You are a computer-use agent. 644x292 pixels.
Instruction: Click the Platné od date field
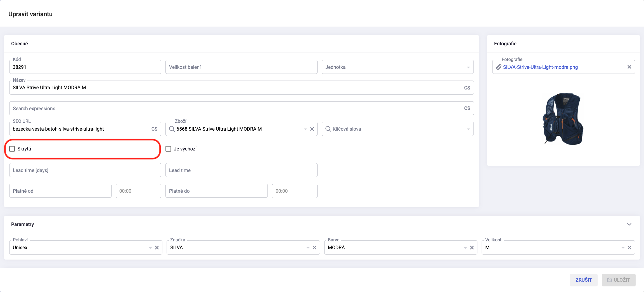[x=60, y=191]
